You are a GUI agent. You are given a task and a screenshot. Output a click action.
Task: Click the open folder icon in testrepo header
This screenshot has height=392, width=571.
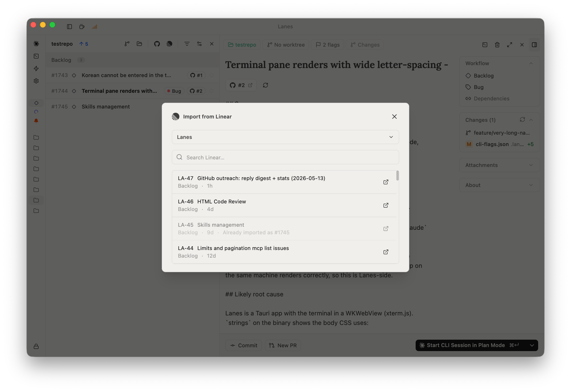click(x=139, y=44)
